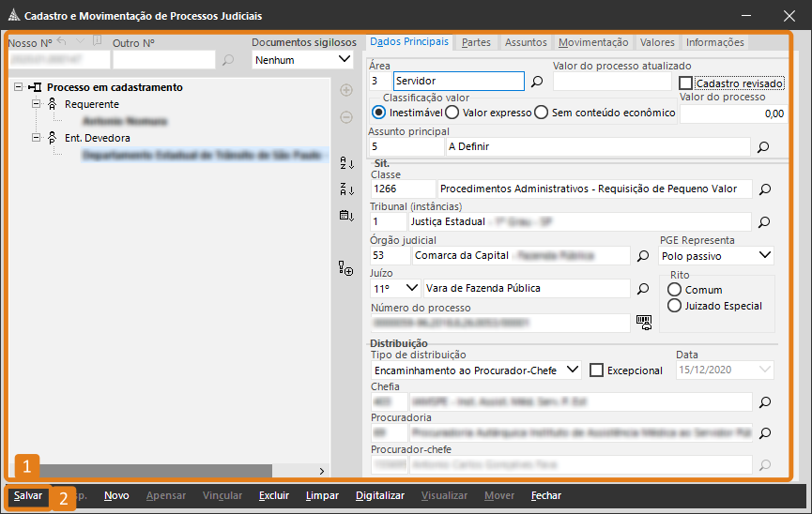Switch to the Movimentação tab
This screenshot has height=514, width=812.
[592, 42]
